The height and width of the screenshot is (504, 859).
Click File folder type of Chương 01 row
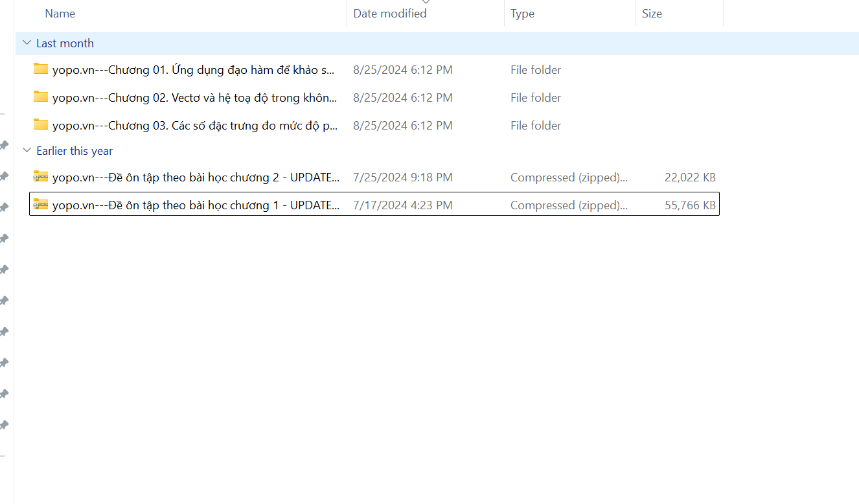536,70
